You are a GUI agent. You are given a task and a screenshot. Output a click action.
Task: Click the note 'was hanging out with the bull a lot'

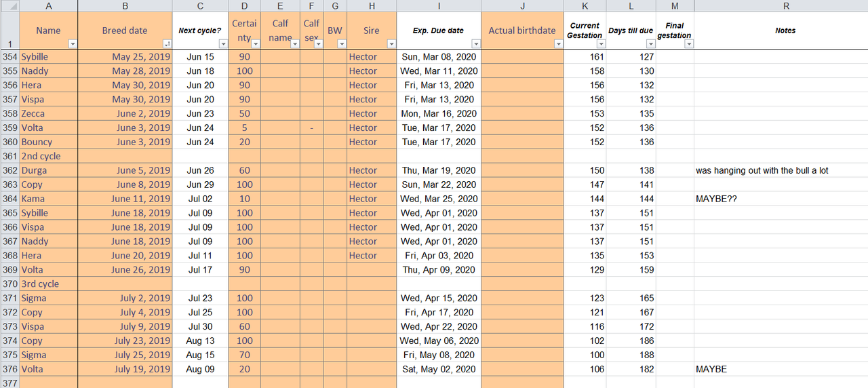762,170
